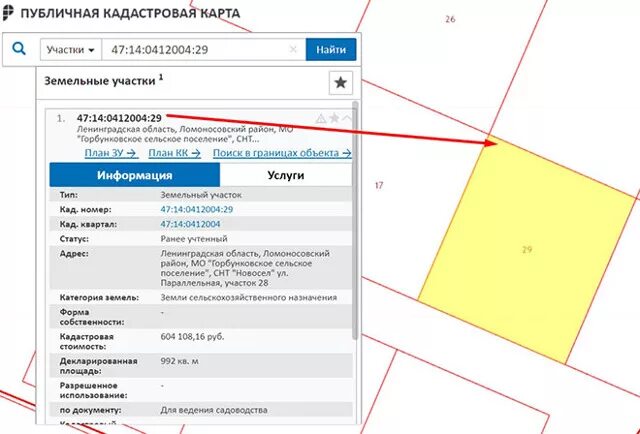
Task: Click Земли сельскохозяйственного назначения text
Action: (x=249, y=298)
